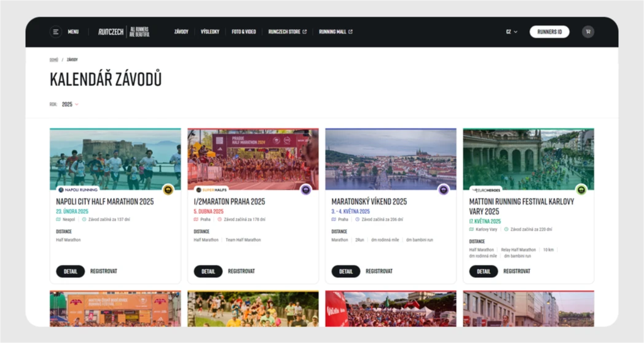The height and width of the screenshot is (343, 644).
Task: Open Mattoni Karlovy Vary race photo
Action: point(528,159)
